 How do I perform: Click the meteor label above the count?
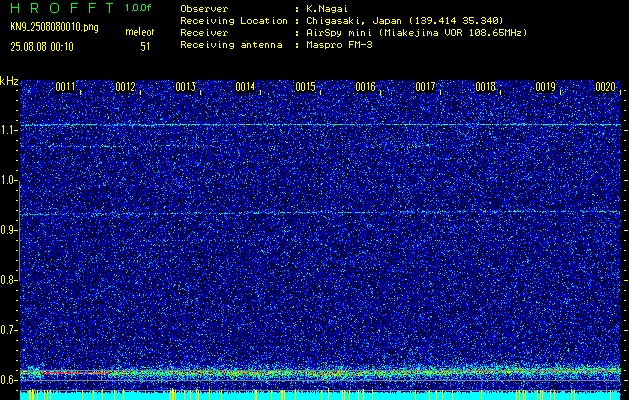click(140, 32)
